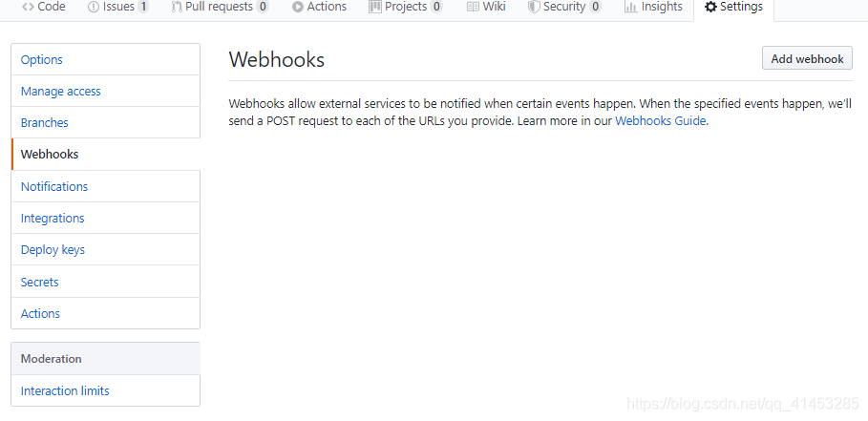The image size is (868, 421).
Task: Open Deploy keys settings
Action: coord(53,249)
